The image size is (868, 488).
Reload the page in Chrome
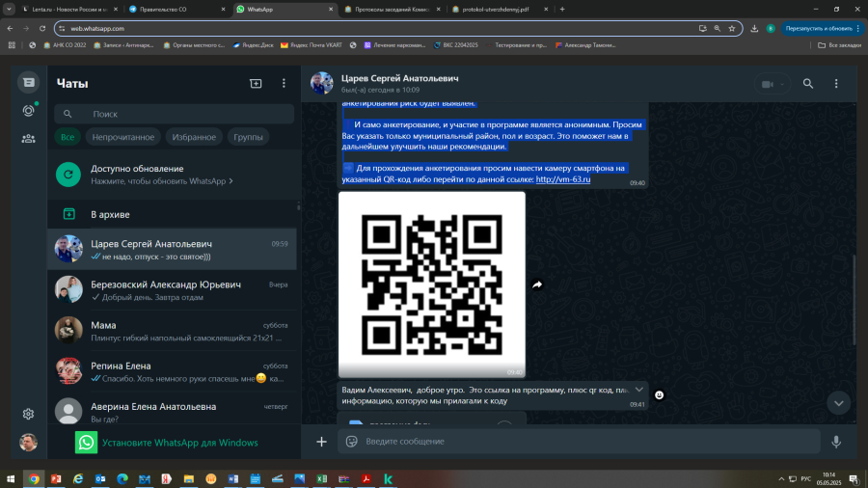[42, 28]
